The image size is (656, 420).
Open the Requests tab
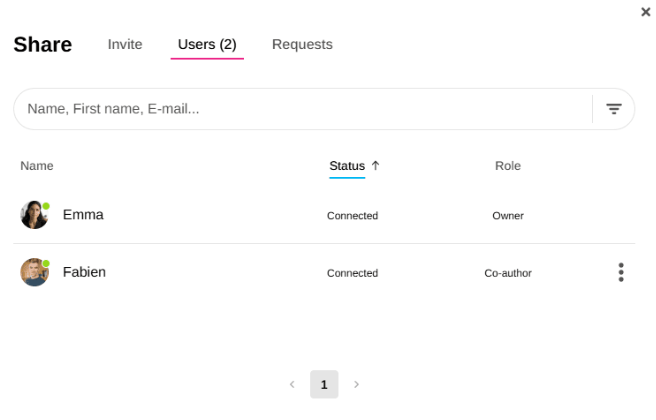[302, 44]
